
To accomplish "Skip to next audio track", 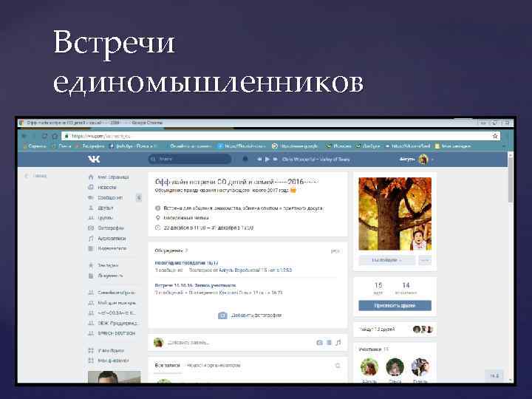I will 275,159.
